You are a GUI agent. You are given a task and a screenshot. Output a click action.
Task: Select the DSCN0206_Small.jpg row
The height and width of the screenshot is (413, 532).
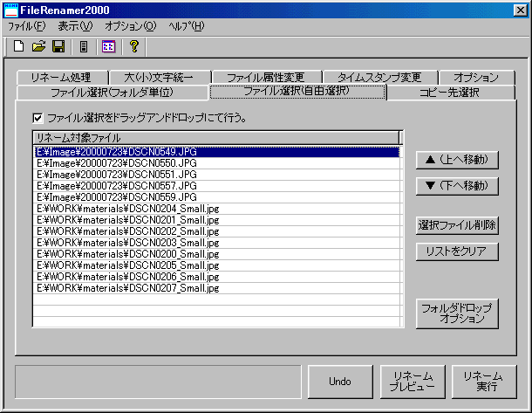tap(217, 277)
